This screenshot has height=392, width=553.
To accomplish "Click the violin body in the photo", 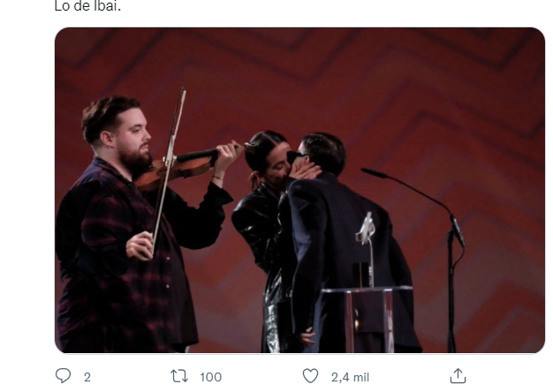I will tap(159, 175).
